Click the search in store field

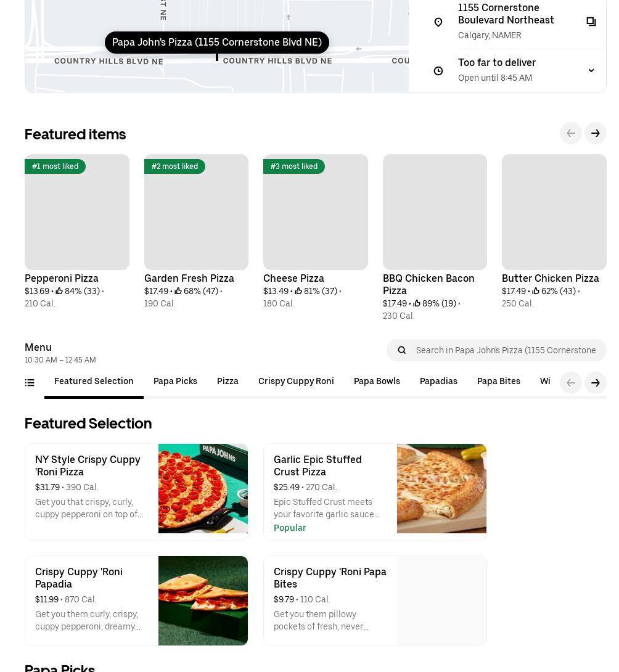click(x=506, y=350)
